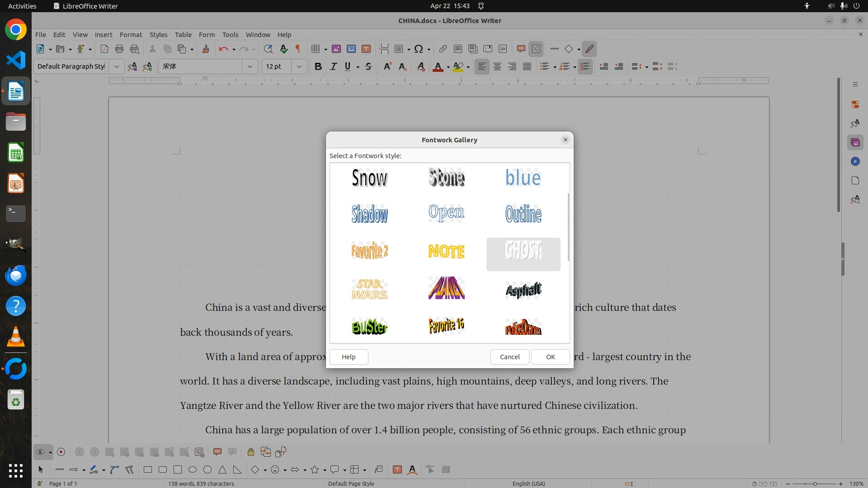
Task: Open the Tools menu
Action: (230, 34)
